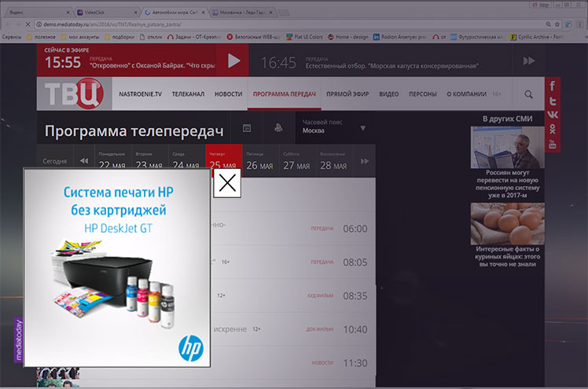The height and width of the screenshot is (389, 588).
Task: Open the Twitter social link
Action: click(553, 101)
